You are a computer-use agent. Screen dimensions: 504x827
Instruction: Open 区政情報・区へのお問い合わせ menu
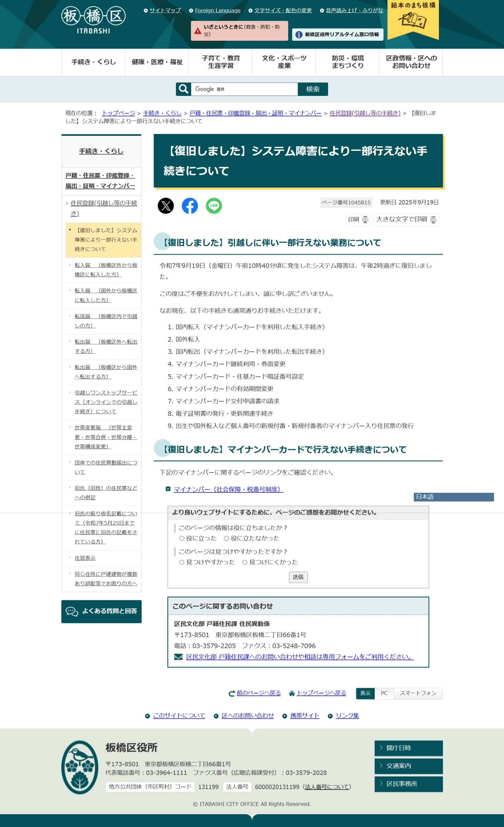(411, 62)
